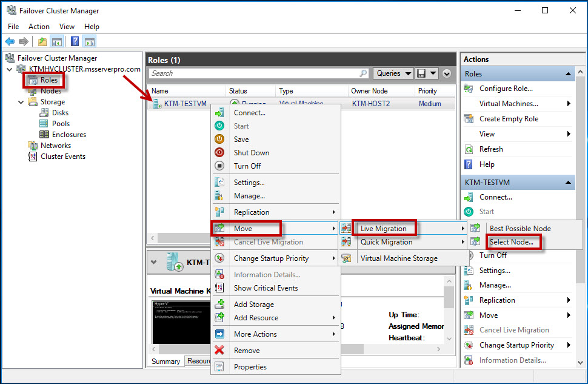588x384 pixels.
Task: Open the Action menu in menu bar
Action: [39, 27]
